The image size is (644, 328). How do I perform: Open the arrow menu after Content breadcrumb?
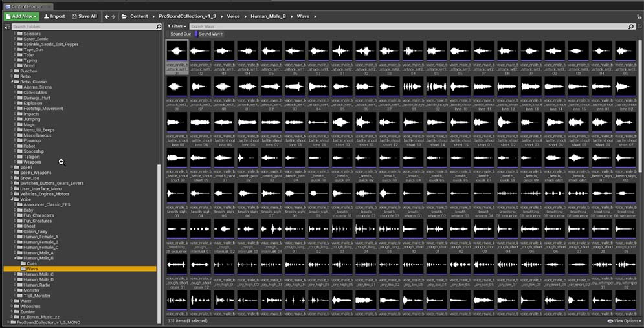point(153,17)
